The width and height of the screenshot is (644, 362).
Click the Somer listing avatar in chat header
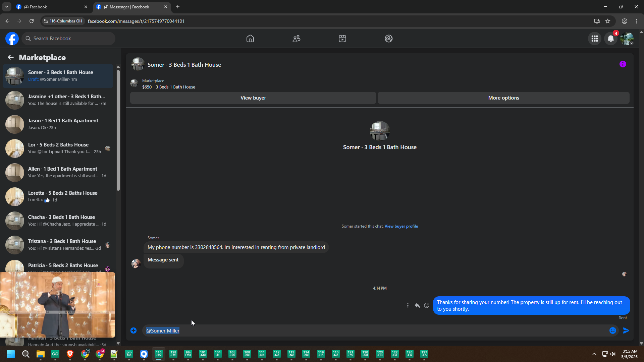click(138, 64)
